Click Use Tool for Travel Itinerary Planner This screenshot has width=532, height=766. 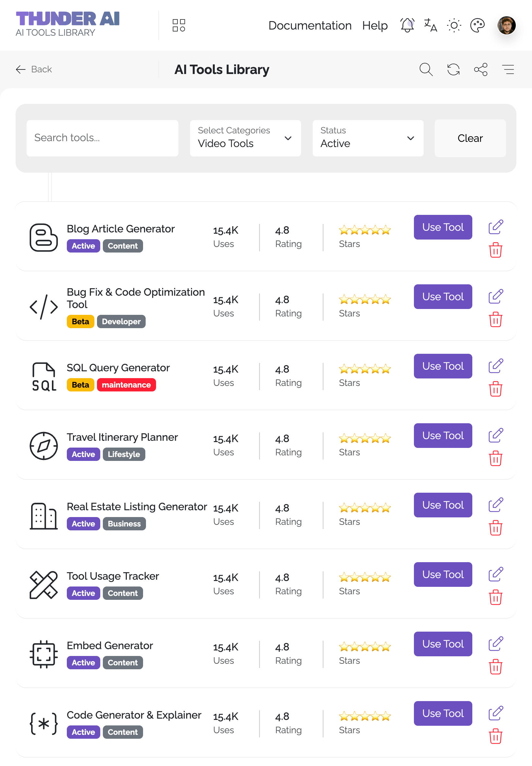coord(443,436)
